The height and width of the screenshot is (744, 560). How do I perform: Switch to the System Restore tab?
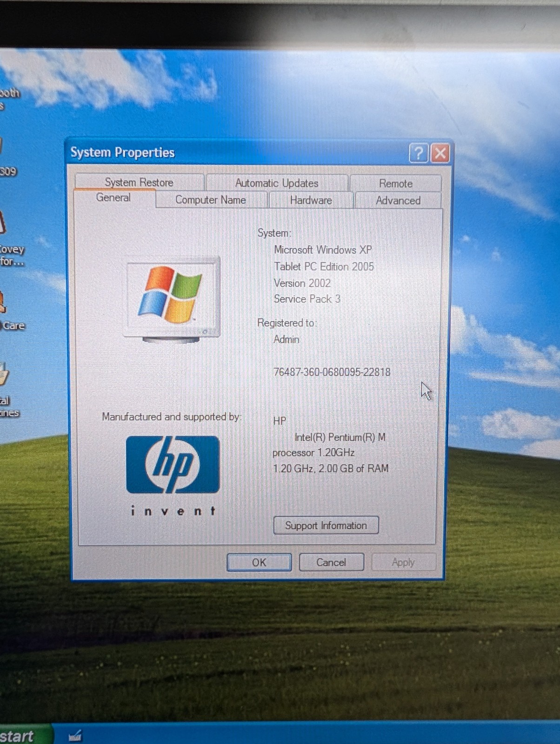(139, 182)
